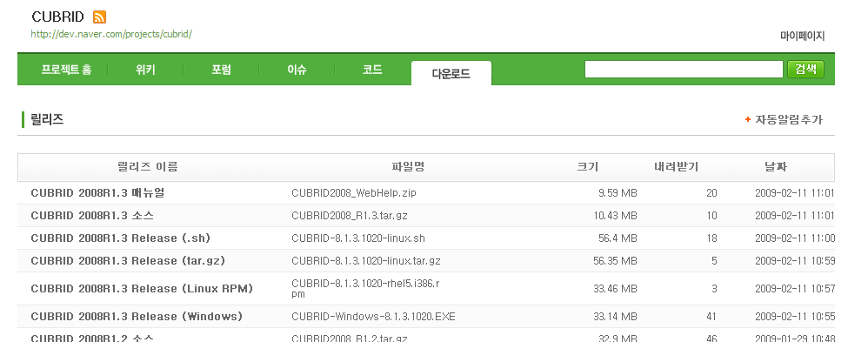Image resolution: width=868 pixels, height=342 pixels.
Task: Click the 33.46 MB size cell
Action: coord(615,289)
